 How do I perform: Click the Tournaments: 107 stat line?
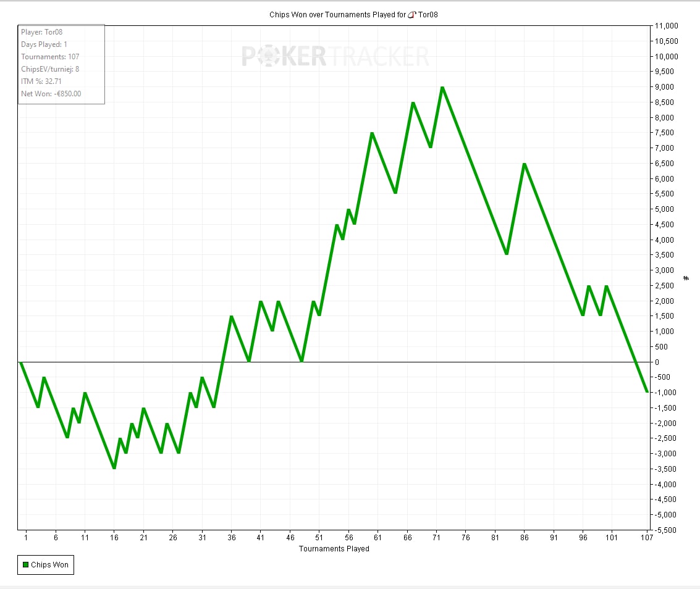[x=50, y=57]
